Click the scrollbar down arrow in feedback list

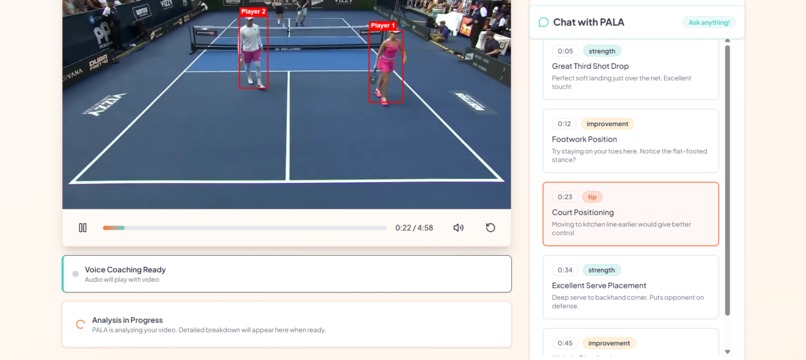coord(727,352)
